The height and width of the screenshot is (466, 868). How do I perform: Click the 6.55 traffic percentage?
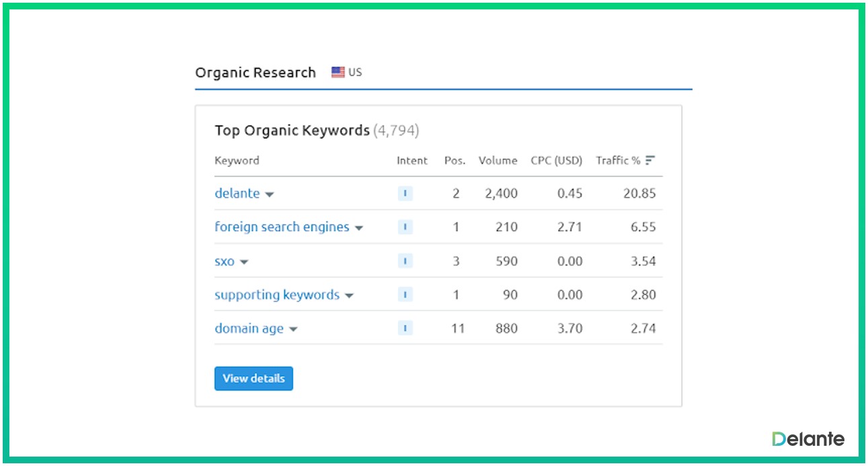coord(643,227)
